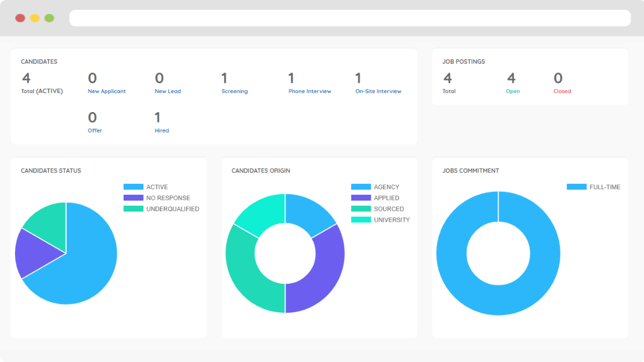Click the large blue Active pie slice
This screenshot has width=644, height=362.
tap(86, 270)
